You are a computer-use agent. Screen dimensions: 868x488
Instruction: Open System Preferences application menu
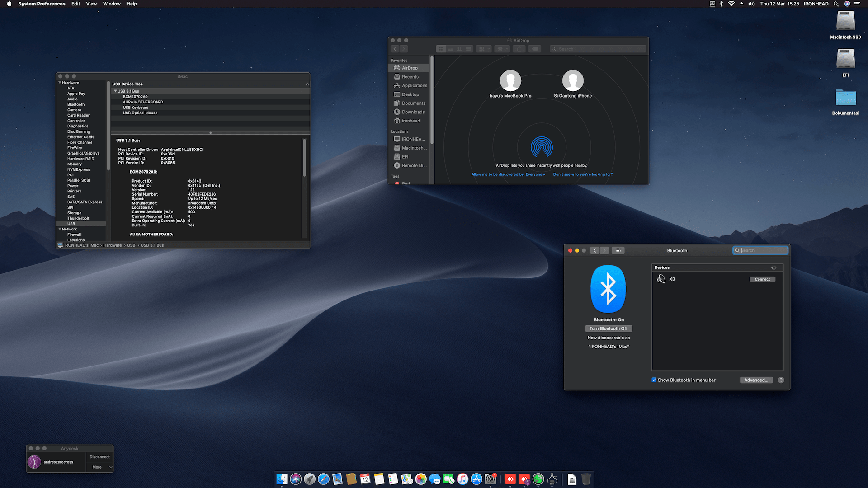(x=42, y=4)
